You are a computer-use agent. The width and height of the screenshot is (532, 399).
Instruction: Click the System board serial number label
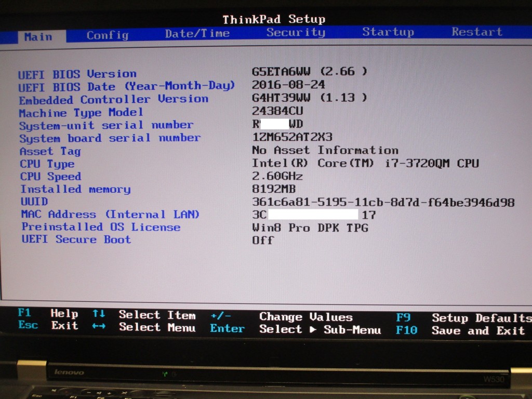110,138
